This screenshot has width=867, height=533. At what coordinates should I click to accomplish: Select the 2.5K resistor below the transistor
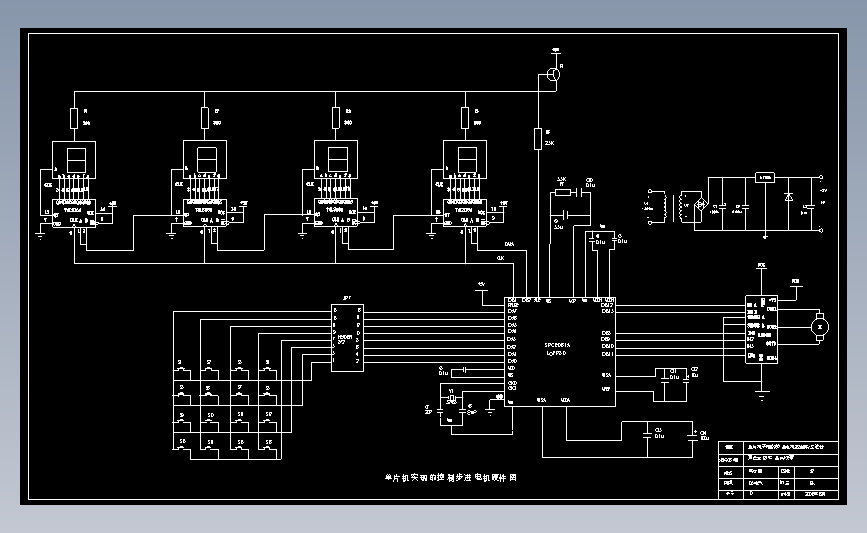(538, 139)
